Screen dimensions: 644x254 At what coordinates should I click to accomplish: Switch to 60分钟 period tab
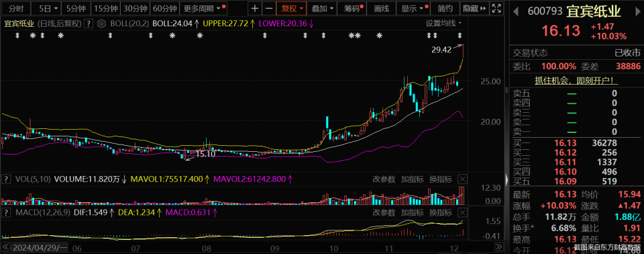164,8
